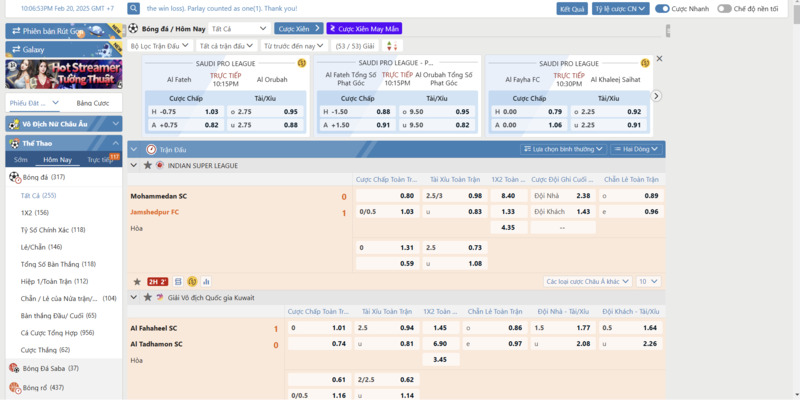Toggle the Cược Nhanh quick bet switch
The height and width of the screenshot is (400, 800).
point(662,9)
